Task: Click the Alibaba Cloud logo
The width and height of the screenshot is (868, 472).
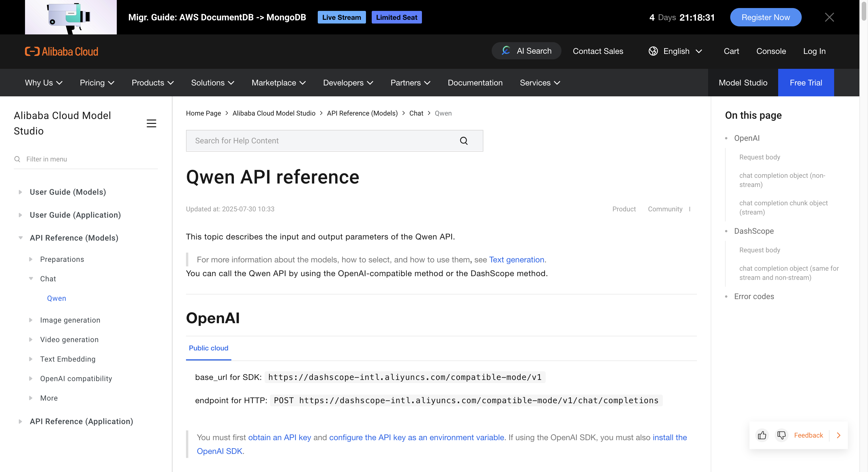Action: (x=62, y=52)
